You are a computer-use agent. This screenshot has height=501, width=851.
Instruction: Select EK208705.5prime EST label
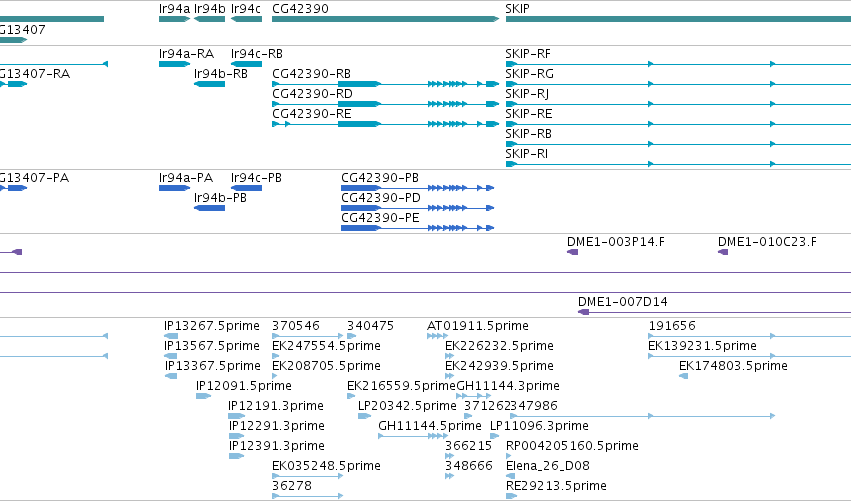pyautogui.click(x=326, y=366)
